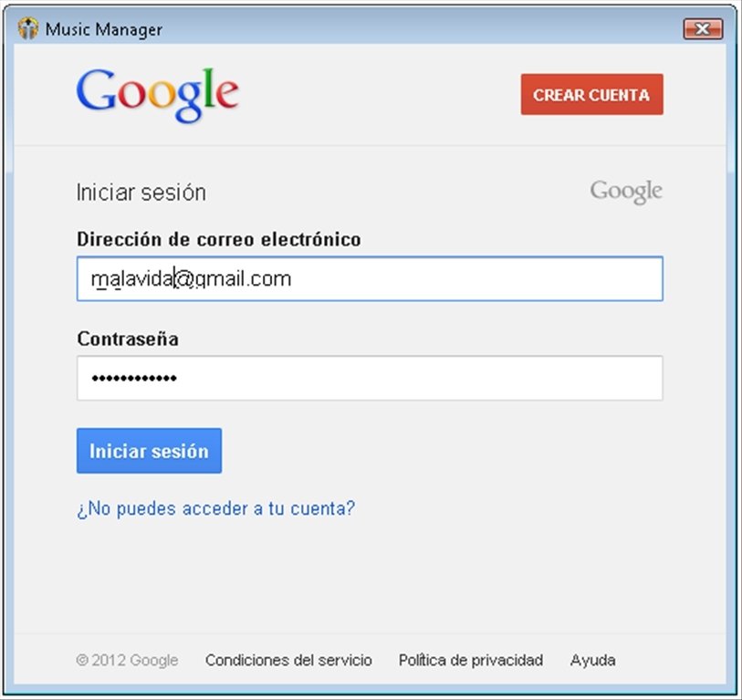Open the ¿No puedes acceder a tu cuenta? link
This screenshot has height=700, width=742.
coord(215,508)
